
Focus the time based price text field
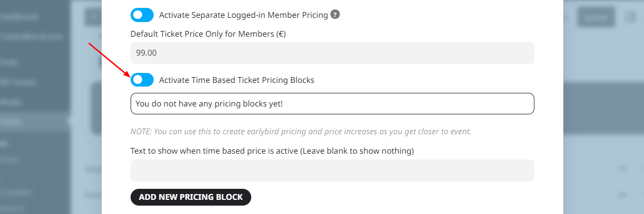(x=332, y=170)
